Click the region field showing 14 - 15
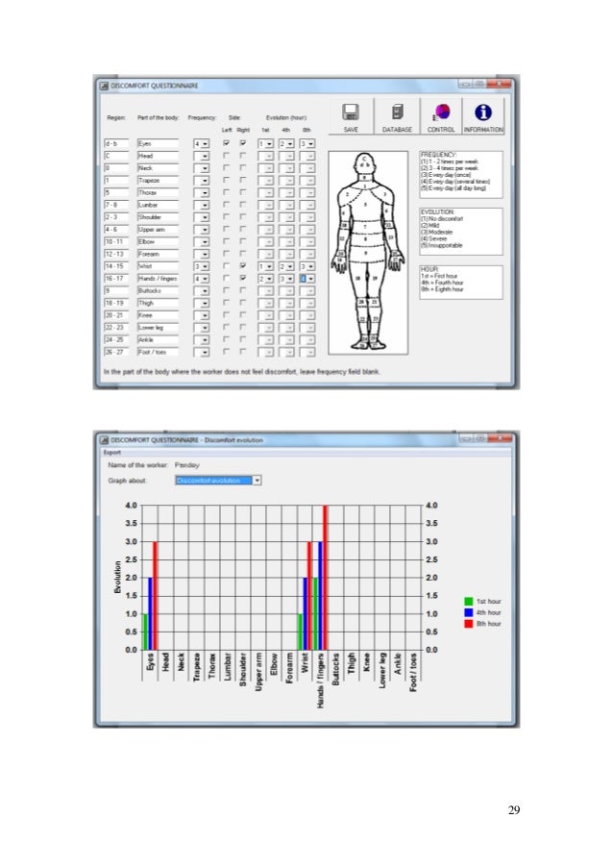The width and height of the screenshot is (613, 868). click(116, 266)
